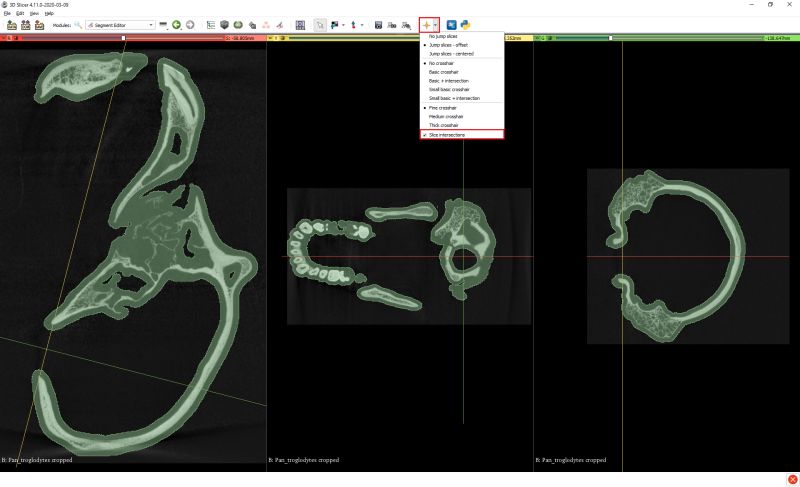Image resolution: width=800 pixels, height=487 pixels.
Task: Choose Small basic + intersection option
Action: [462, 98]
